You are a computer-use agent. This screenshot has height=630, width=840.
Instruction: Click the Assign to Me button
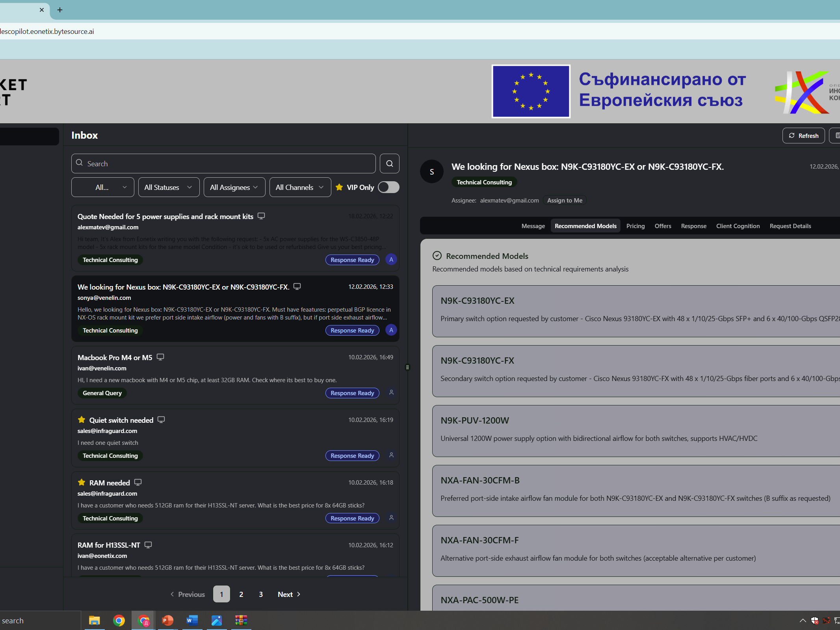pos(564,200)
